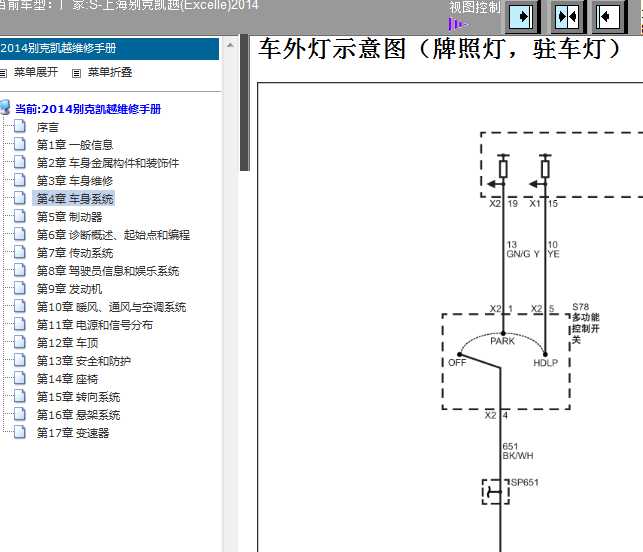The image size is (643, 552).
Task: Click page icon beside 序言
Action: tap(20, 126)
